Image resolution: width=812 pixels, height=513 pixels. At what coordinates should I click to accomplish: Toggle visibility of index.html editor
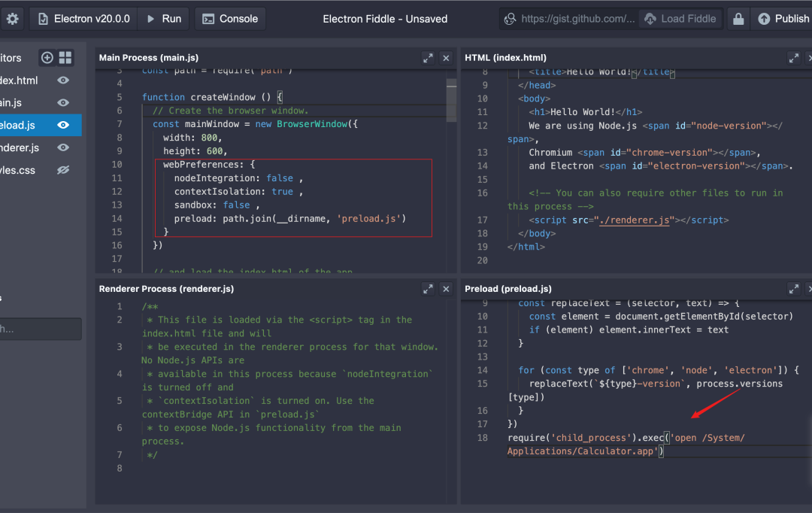tap(63, 80)
